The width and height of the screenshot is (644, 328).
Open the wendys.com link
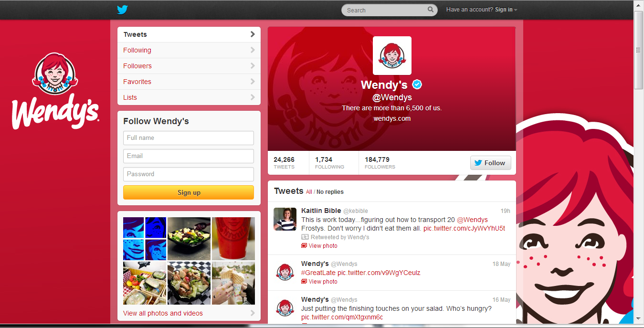coord(392,118)
